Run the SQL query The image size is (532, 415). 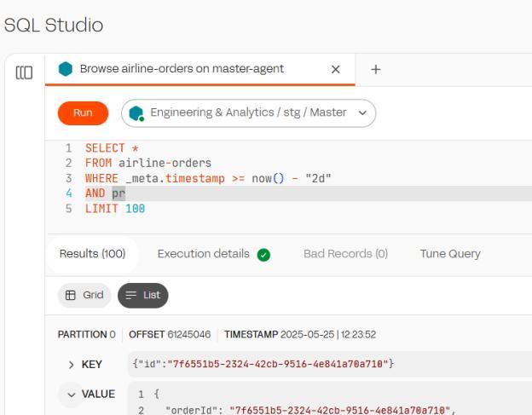(x=84, y=112)
